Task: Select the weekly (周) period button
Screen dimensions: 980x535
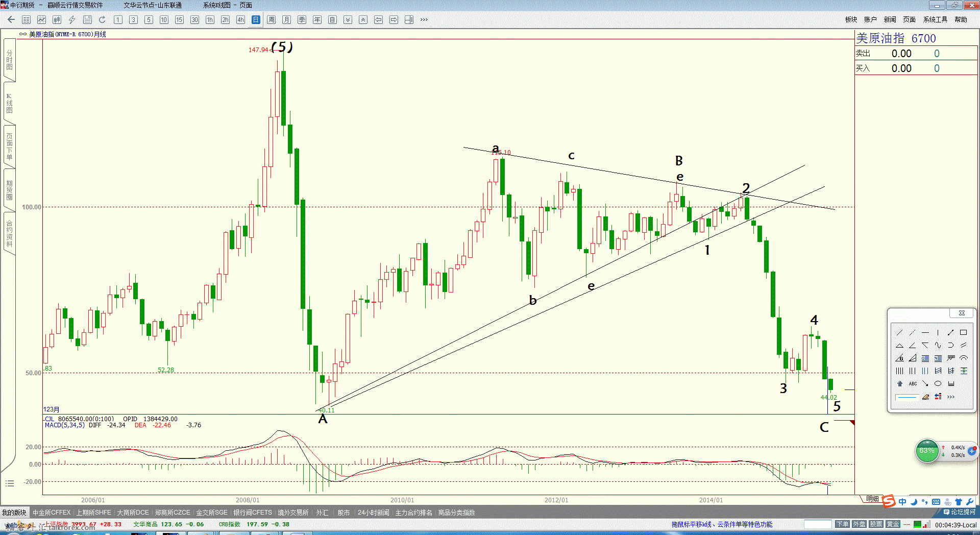Action: click(271, 19)
